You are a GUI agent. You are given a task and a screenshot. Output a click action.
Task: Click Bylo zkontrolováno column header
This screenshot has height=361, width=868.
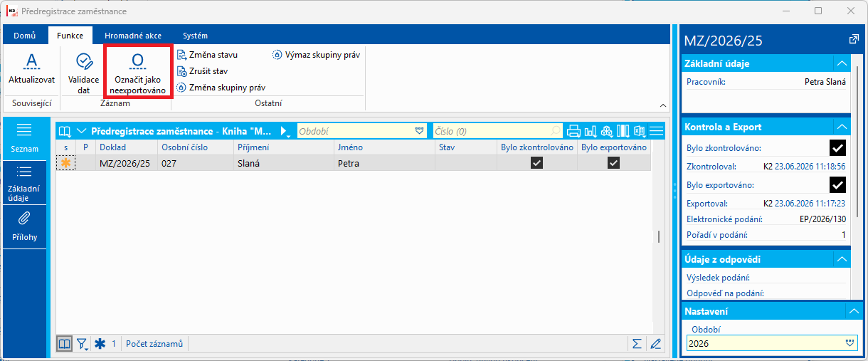pyautogui.click(x=536, y=147)
